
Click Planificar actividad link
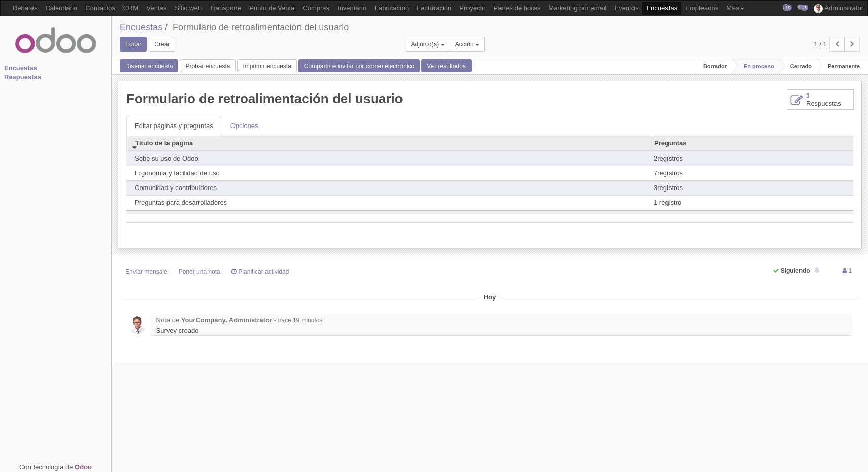[260, 272]
